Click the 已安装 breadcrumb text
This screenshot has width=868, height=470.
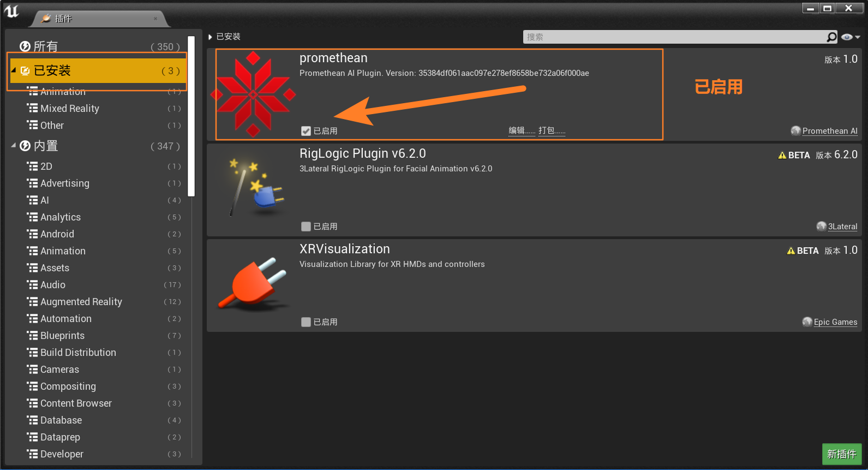point(229,37)
